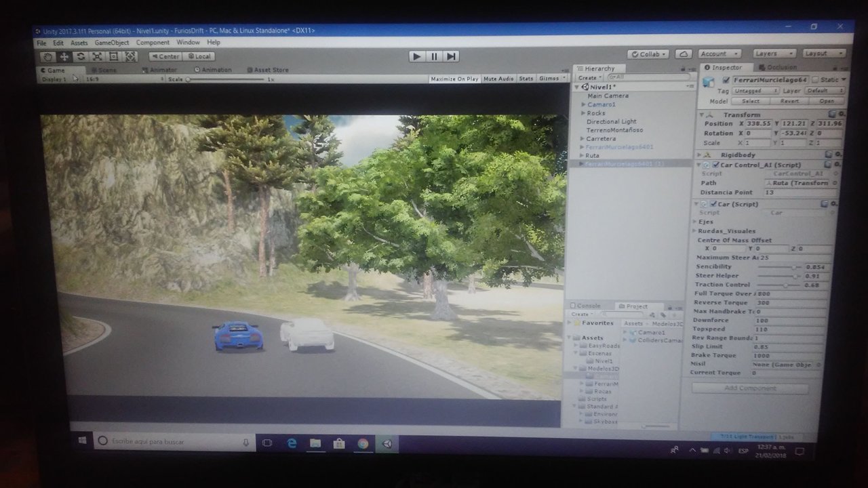
Task: Switch to the Scene tab
Action: tap(104, 69)
